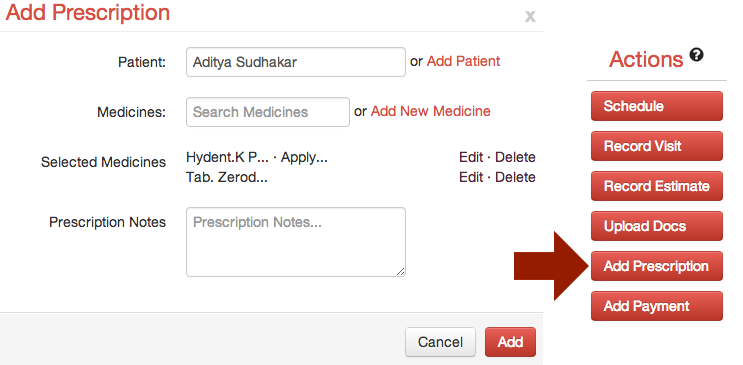Edit the Tab. Zerod... medicine entry
This screenshot has width=743, height=365.
point(471,177)
